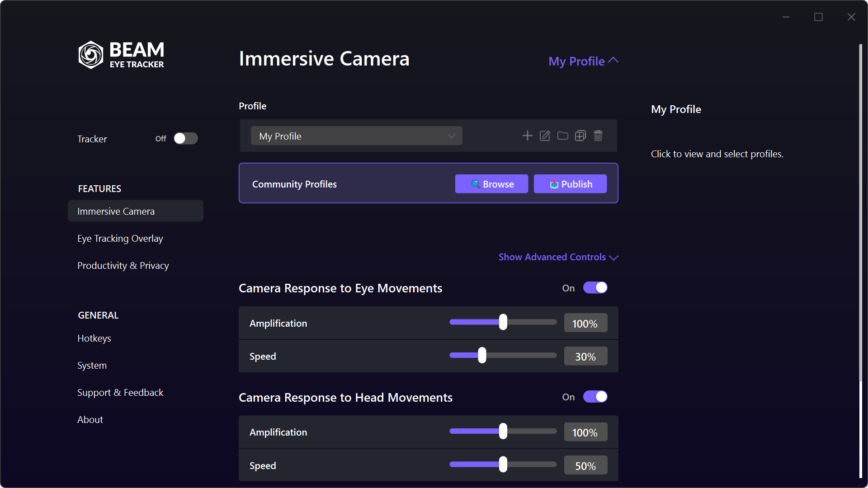Open the About page

(x=90, y=420)
